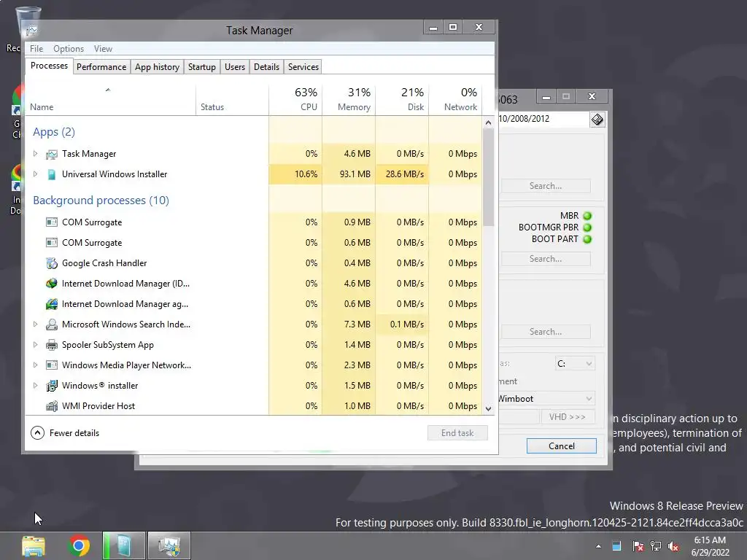Sort processes by Memory column
Viewport: 747px width, 560px height.
click(349, 100)
